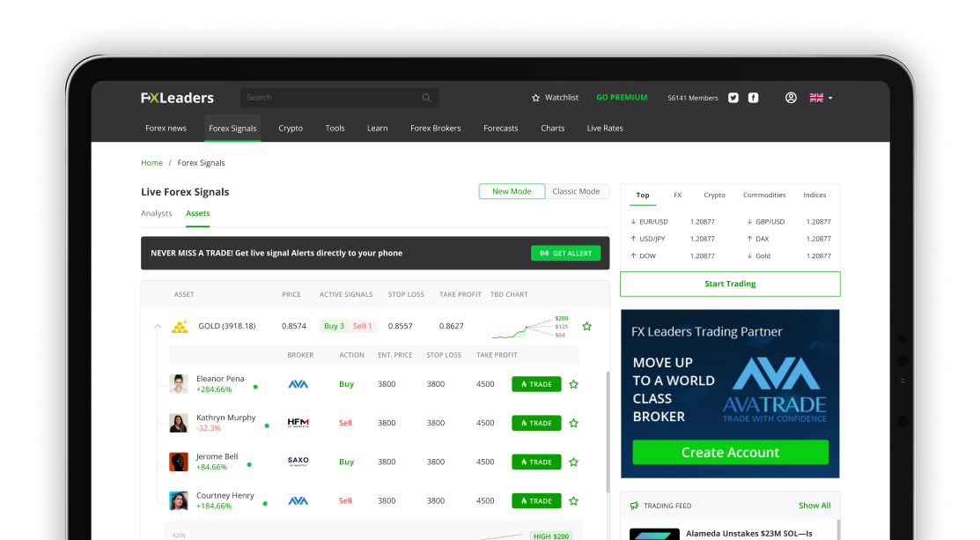Open the Forecasts menu item
The height and width of the screenshot is (540, 980).
click(501, 128)
